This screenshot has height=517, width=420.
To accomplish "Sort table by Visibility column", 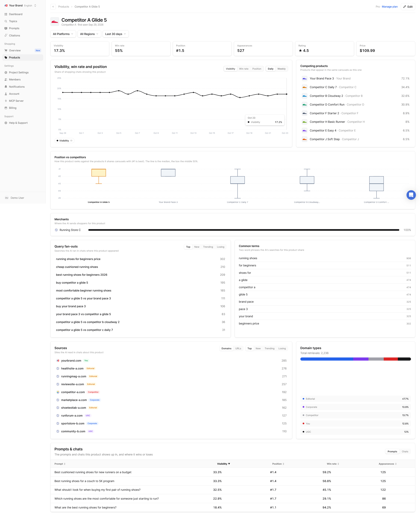I will click(223, 464).
